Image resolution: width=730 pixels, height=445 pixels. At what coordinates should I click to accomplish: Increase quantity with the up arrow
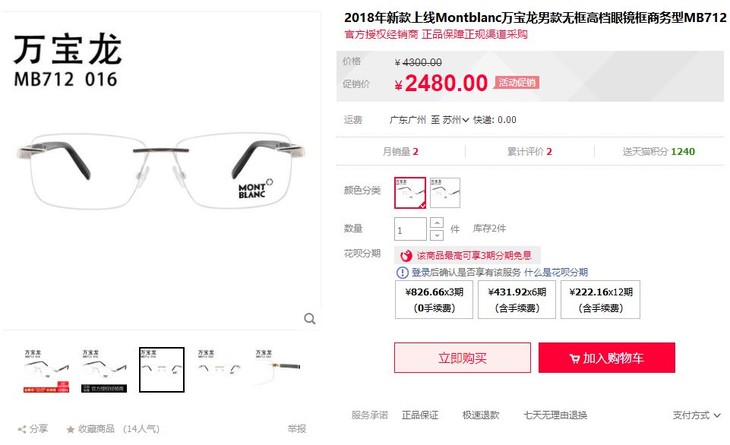tap(437, 223)
